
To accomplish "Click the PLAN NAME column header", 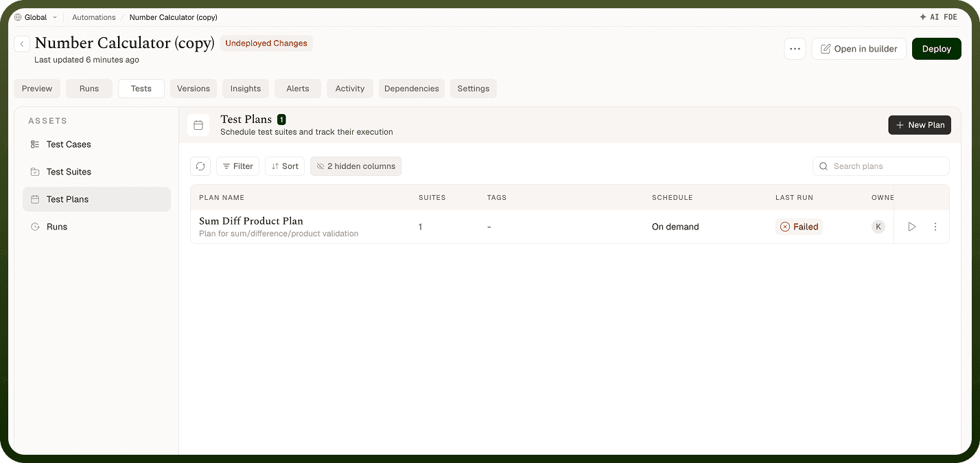I will (222, 198).
